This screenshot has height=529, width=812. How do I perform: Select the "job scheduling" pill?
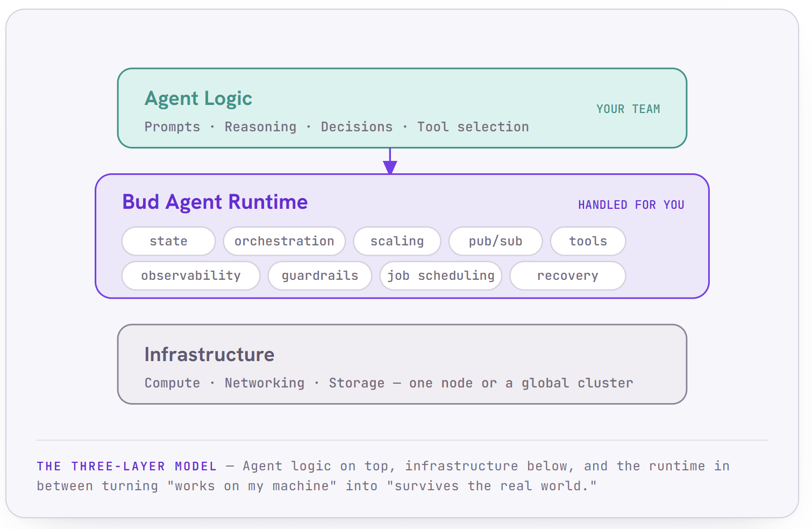click(x=441, y=276)
